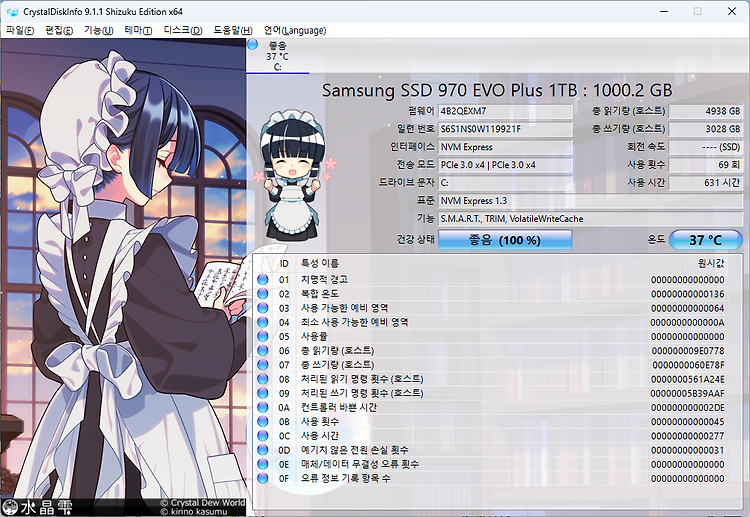Click the interface field NVM Express
The height and width of the screenshot is (517, 750).
tap(505, 147)
